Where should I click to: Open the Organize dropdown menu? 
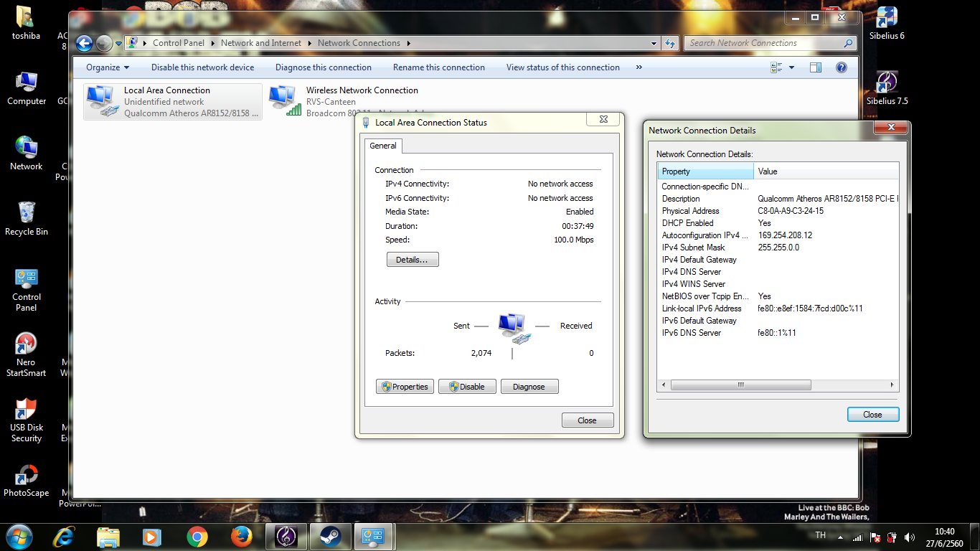[106, 67]
